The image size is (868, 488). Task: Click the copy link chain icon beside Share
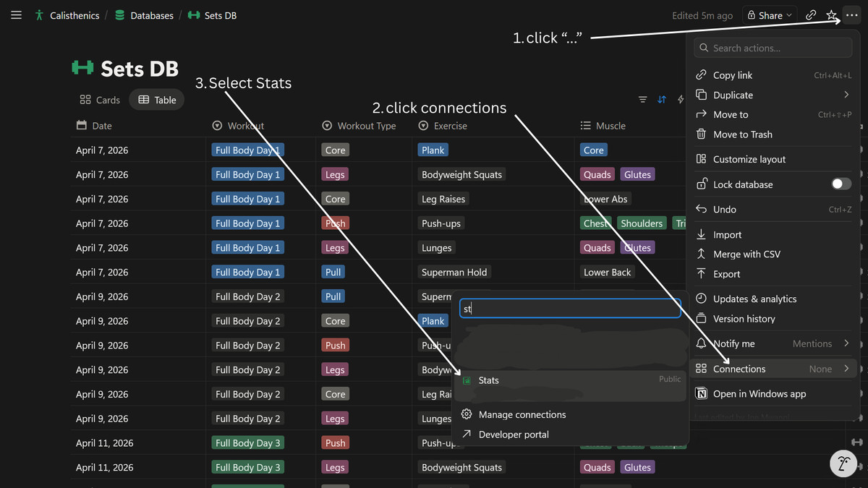click(x=812, y=15)
